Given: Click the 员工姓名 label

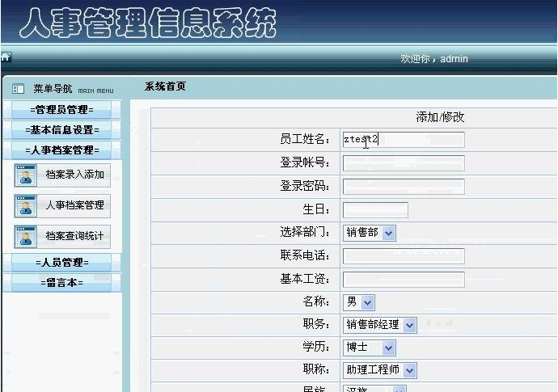Looking at the screenshot, I should [x=305, y=139].
